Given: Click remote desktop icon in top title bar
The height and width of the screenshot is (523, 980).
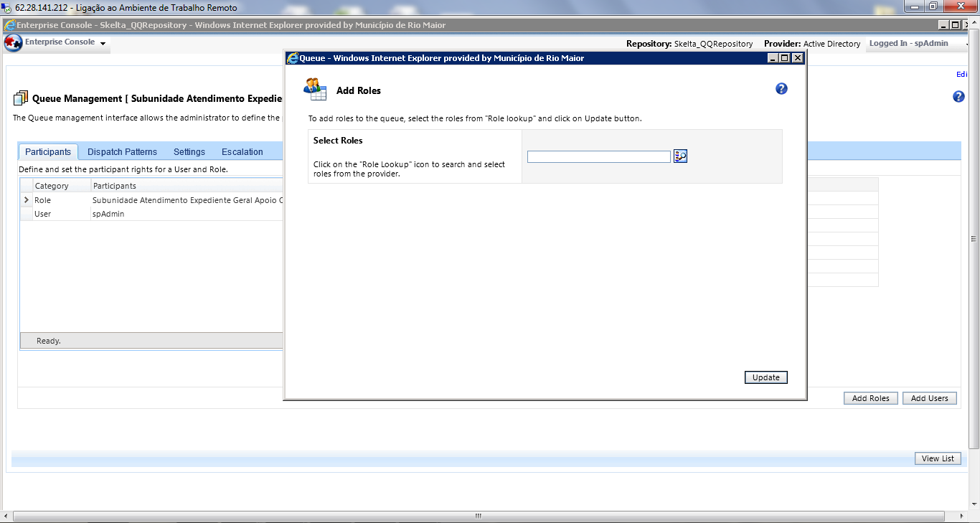Looking at the screenshot, I should click(x=6, y=7).
